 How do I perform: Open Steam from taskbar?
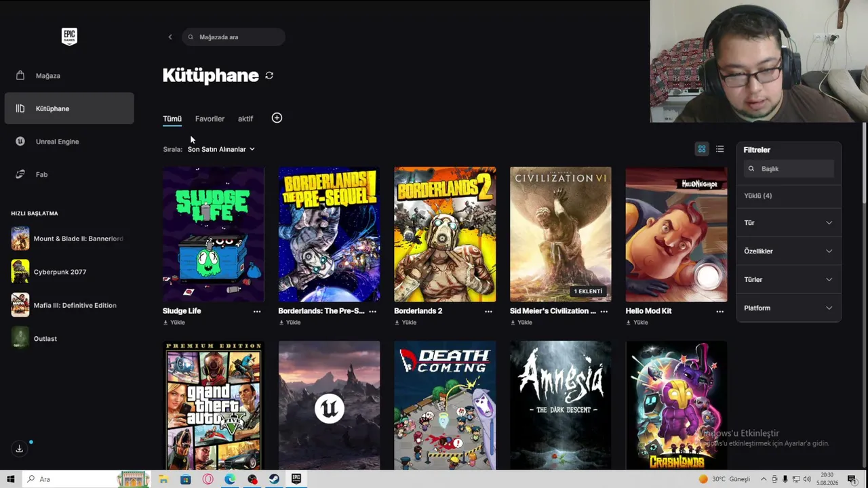point(274,479)
